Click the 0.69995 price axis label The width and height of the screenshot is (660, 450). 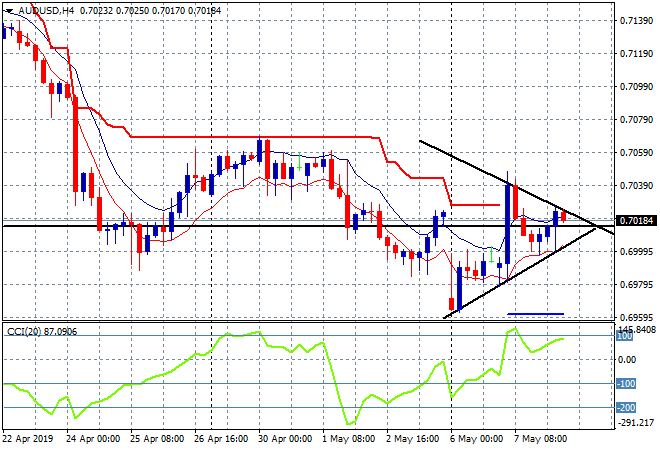click(636, 252)
